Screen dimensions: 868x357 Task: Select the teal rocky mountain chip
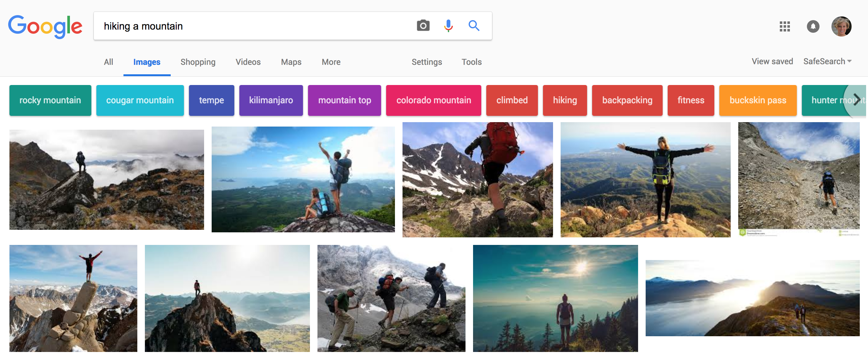click(50, 100)
